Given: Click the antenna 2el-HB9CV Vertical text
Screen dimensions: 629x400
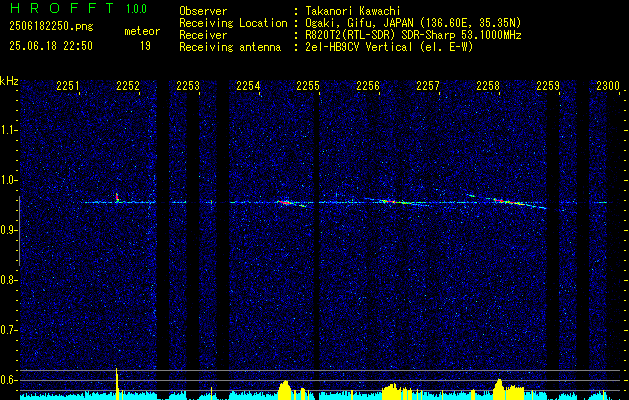Looking at the screenshot, I should [390, 47].
